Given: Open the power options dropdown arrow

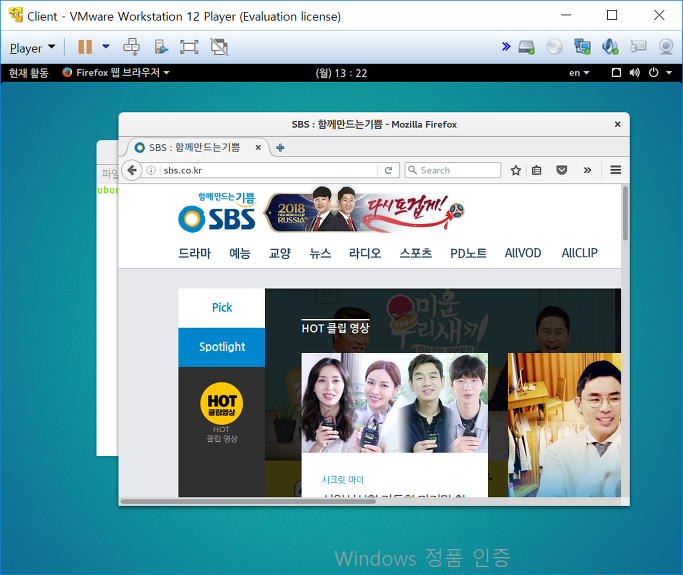Looking at the screenshot, I should pyautogui.click(x=106, y=46).
